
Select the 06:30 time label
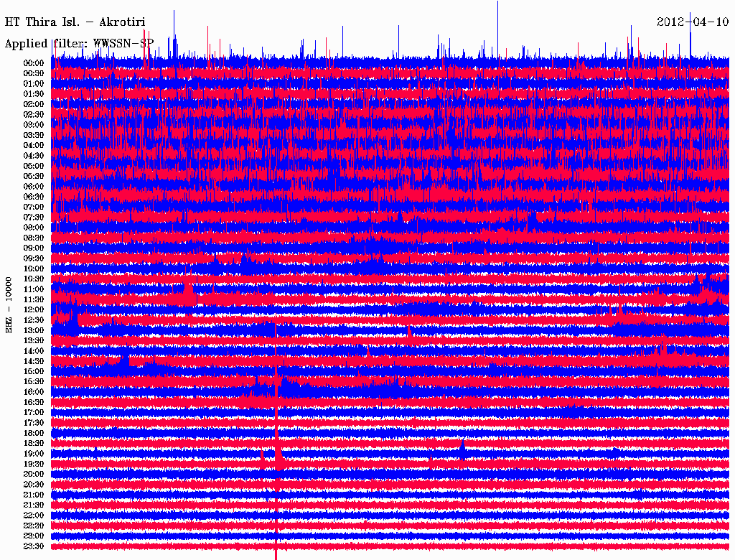coord(34,197)
